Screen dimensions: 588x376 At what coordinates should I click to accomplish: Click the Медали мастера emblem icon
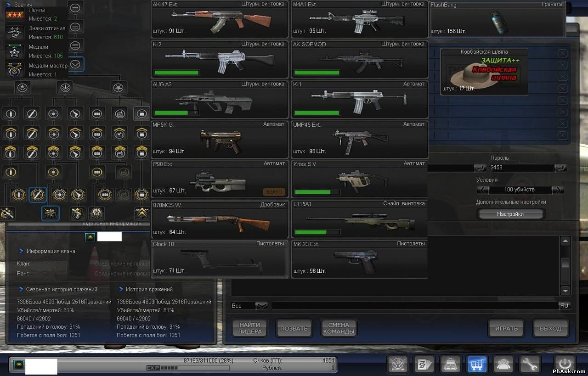tap(15, 69)
